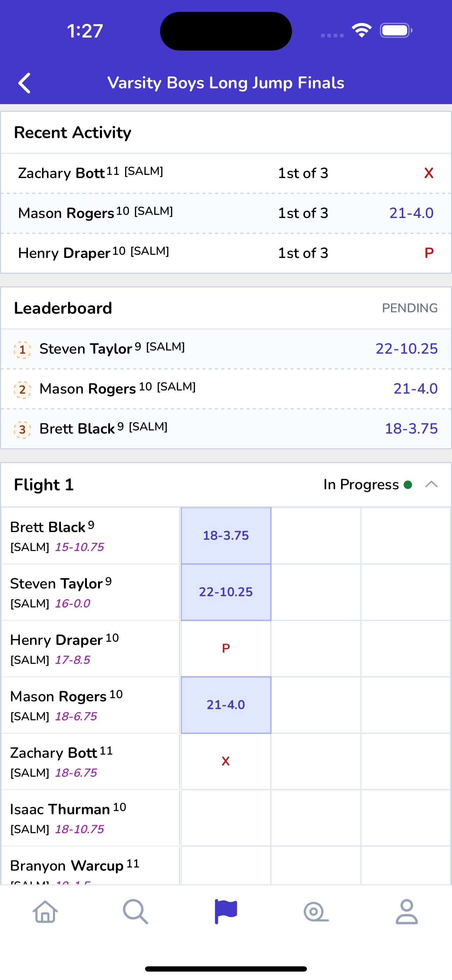Tap the In Progress status indicator
The image size is (452, 980).
(x=368, y=484)
